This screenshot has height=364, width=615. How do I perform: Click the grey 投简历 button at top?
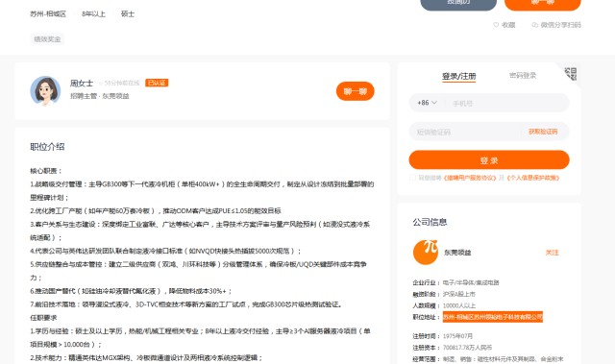point(458,4)
